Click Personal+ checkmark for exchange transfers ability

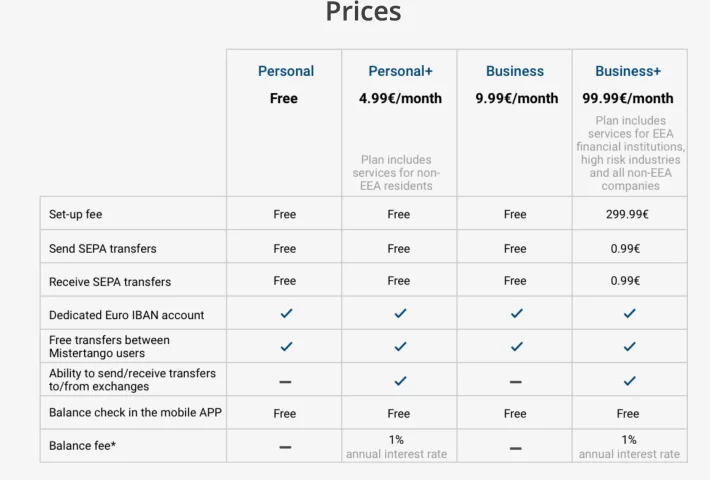pos(400,381)
